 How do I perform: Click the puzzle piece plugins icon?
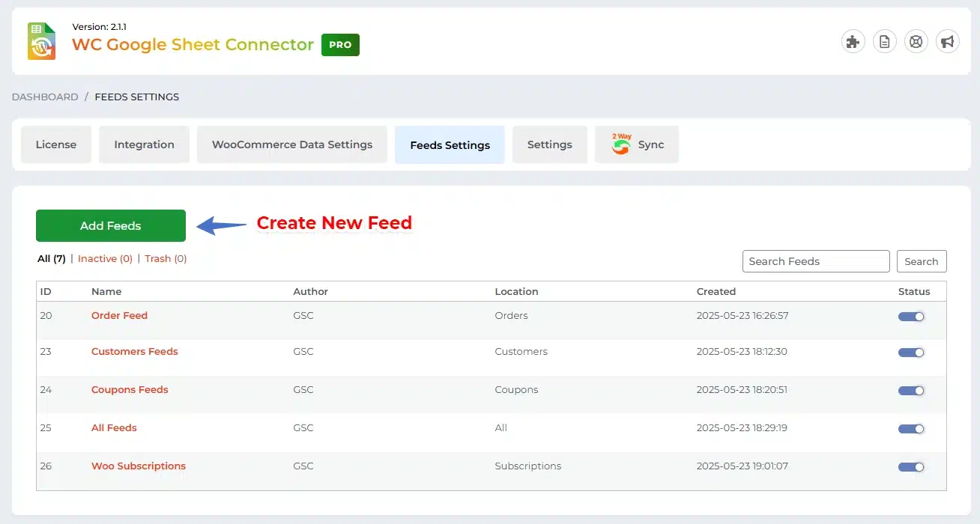click(853, 42)
